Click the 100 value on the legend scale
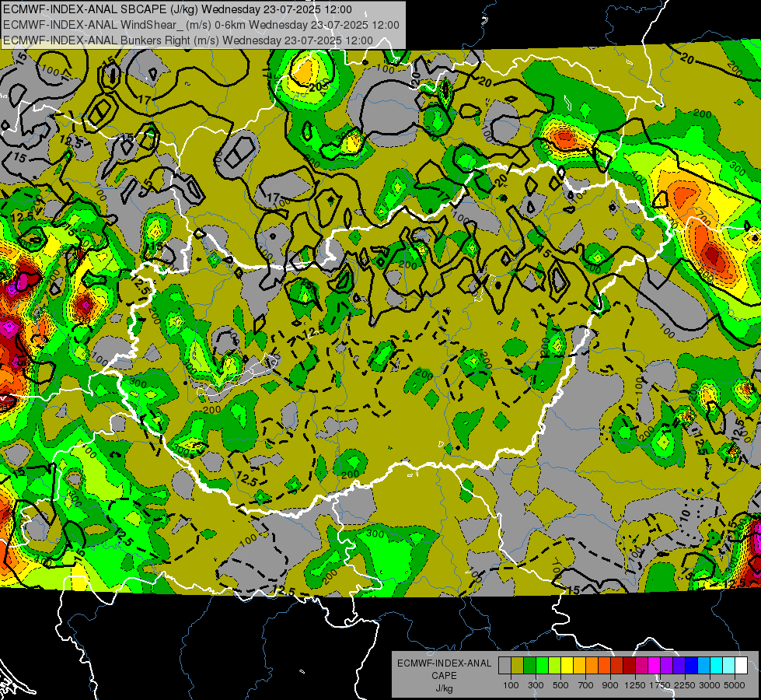Image resolution: width=761 pixels, height=700 pixels. click(x=511, y=685)
